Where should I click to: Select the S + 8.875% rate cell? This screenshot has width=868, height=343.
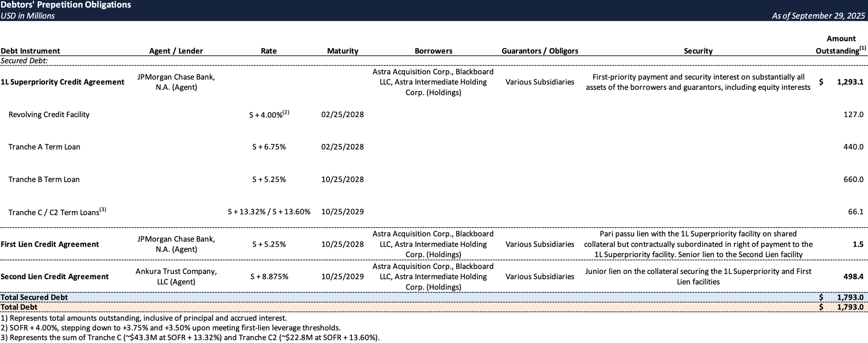pyautogui.click(x=269, y=277)
